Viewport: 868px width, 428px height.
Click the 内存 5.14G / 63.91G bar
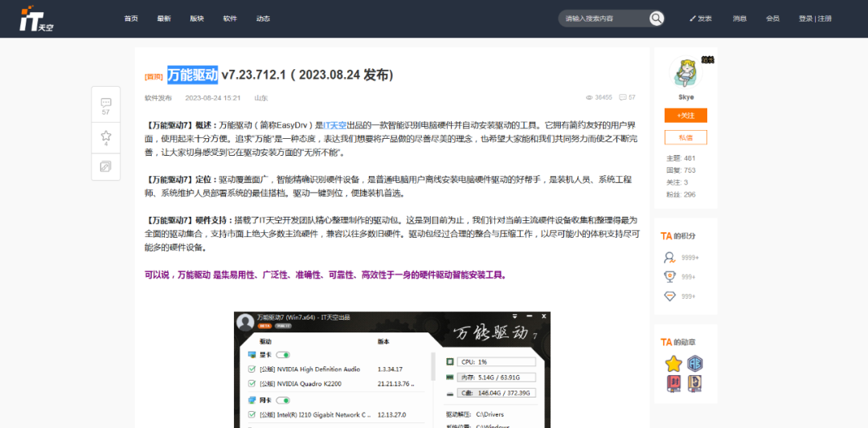(x=497, y=377)
